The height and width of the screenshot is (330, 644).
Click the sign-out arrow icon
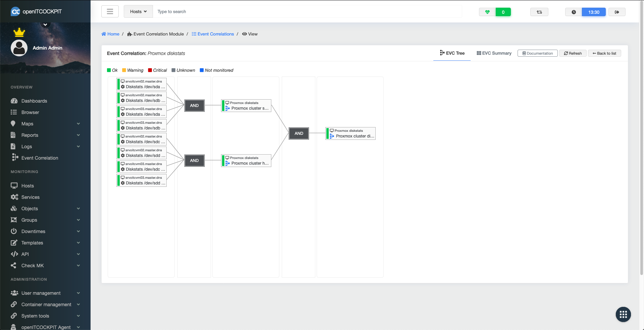pos(617,12)
